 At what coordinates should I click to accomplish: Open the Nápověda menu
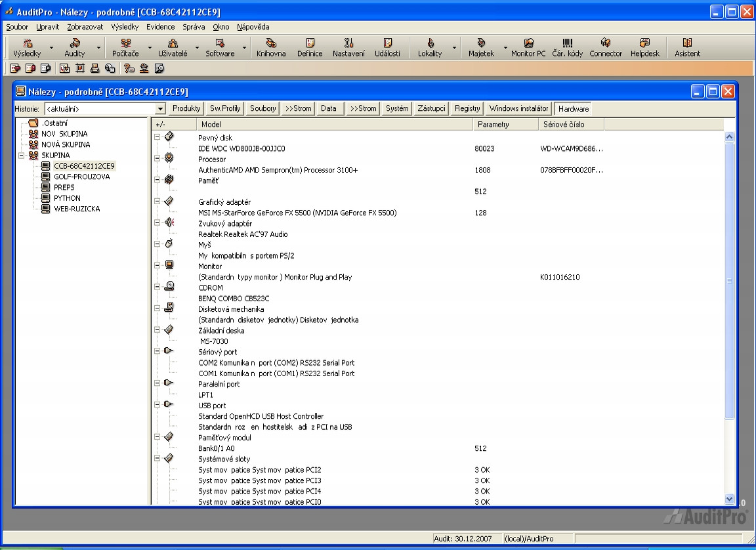tap(253, 27)
